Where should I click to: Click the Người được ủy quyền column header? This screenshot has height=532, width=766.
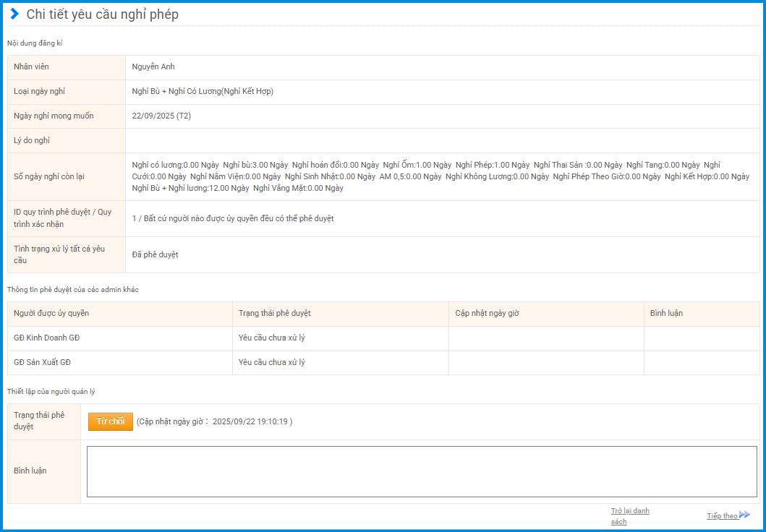[x=51, y=314]
